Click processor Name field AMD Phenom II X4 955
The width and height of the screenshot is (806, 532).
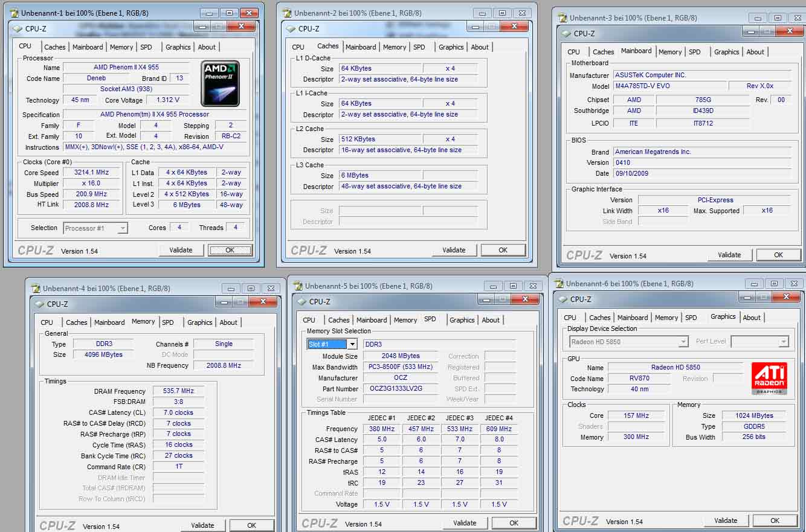[x=126, y=67]
